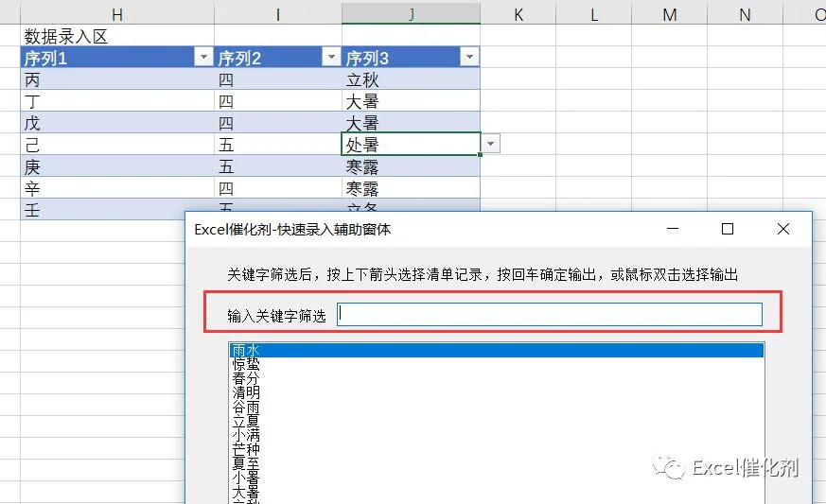Select cell containing 辛
This screenshot has height=504, width=826.
click(x=117, y=188)
